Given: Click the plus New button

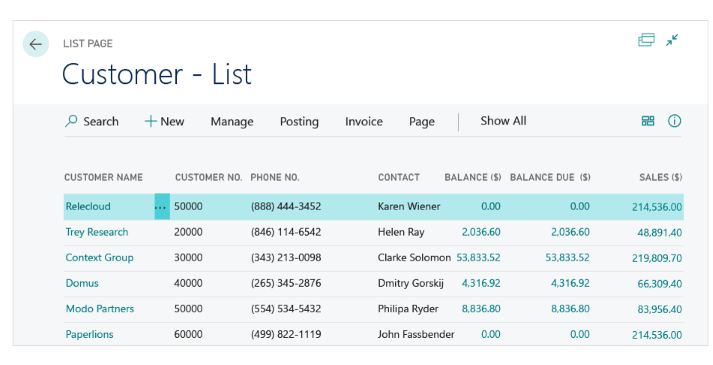Looking at the screenshot, I should (x=164, y=121).
